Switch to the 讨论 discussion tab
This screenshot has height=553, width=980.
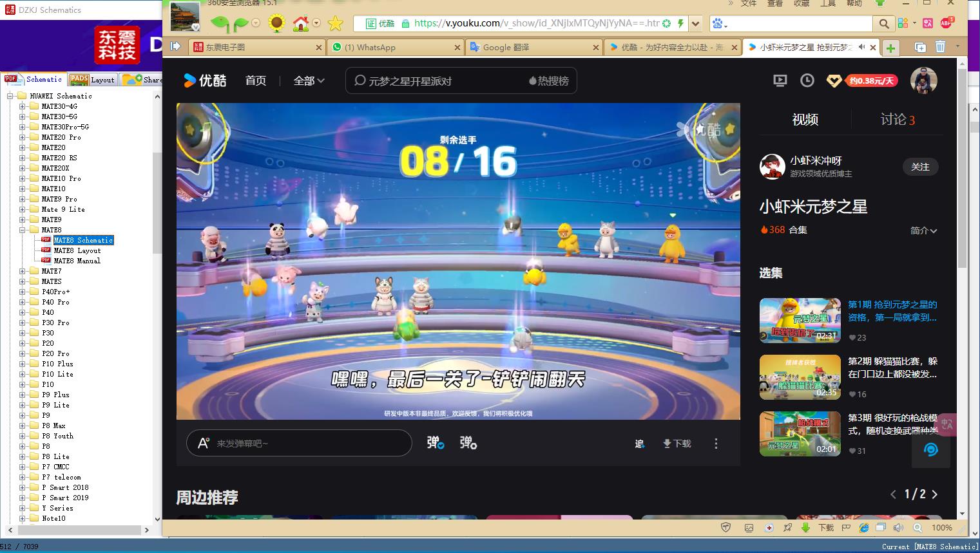[x=898, y=119]
